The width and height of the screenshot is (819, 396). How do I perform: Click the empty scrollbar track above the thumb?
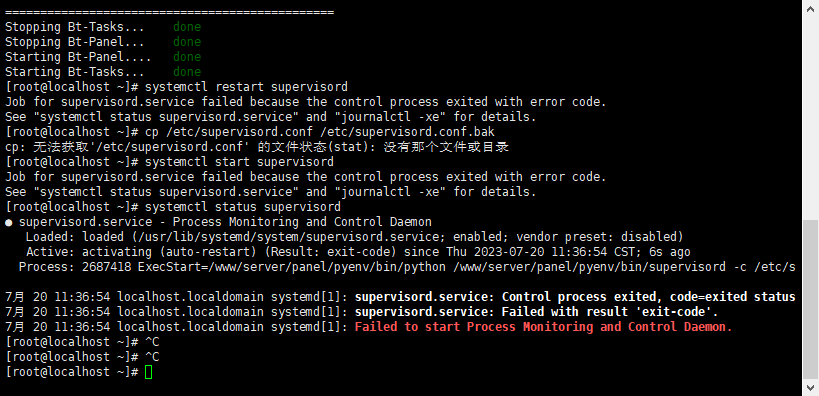(810, 116)
